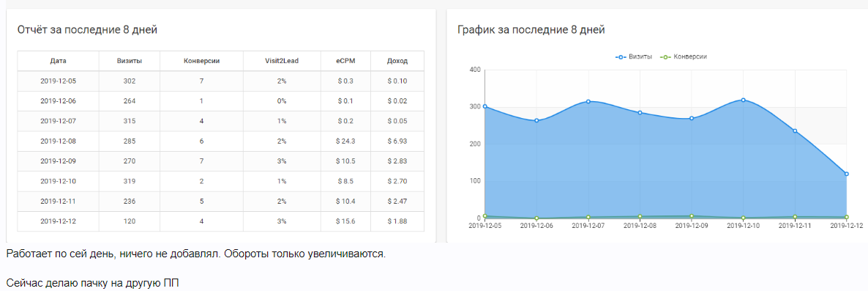Toggle the Визиты legend series
868x291 pixels.
click(x=634, y=56)
